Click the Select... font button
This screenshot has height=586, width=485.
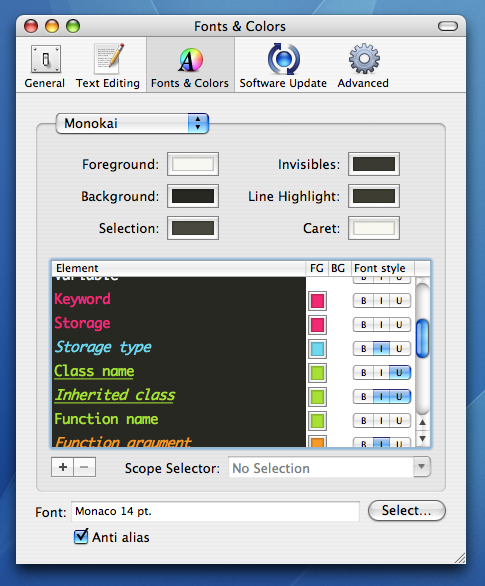407,511
